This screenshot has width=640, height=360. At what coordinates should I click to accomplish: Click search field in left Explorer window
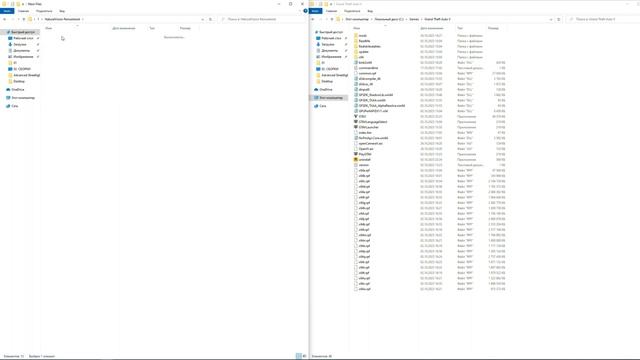click(262, 19)
